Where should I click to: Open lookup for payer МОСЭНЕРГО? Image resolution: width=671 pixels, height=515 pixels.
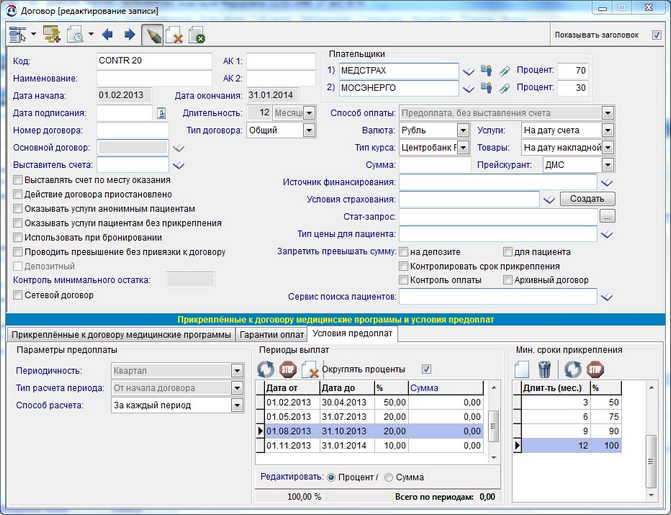[469, 89]
